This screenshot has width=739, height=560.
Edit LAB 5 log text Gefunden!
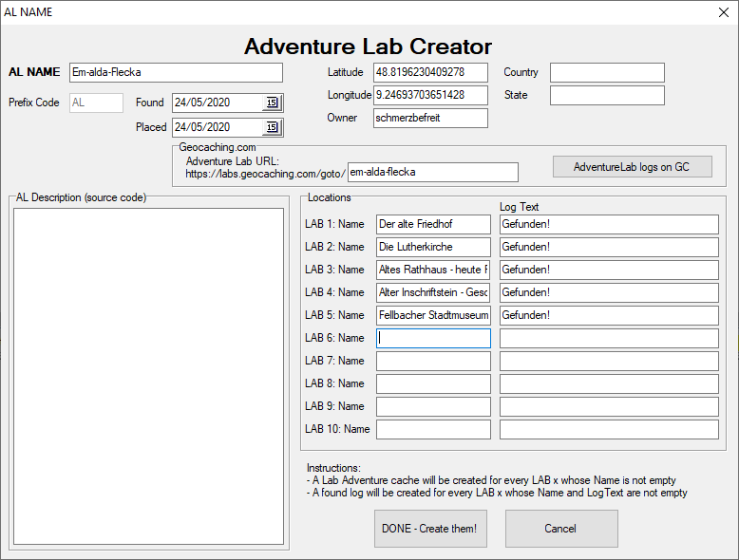tap(609, 315)
